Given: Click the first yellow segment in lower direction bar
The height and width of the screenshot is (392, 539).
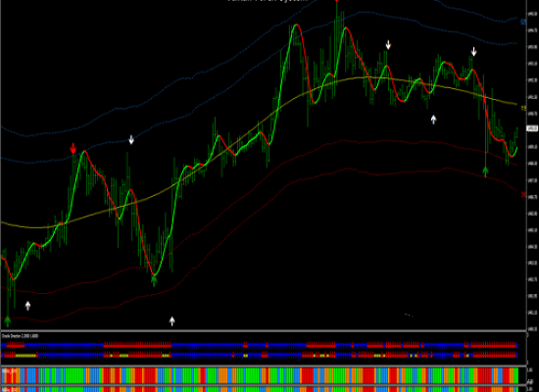Looking at the screenshot, I should [x=25, y=355].
